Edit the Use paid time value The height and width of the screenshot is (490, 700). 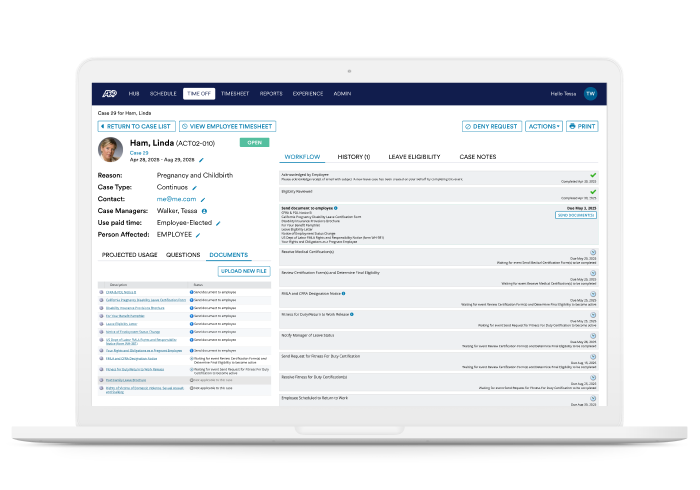(217, 222)
